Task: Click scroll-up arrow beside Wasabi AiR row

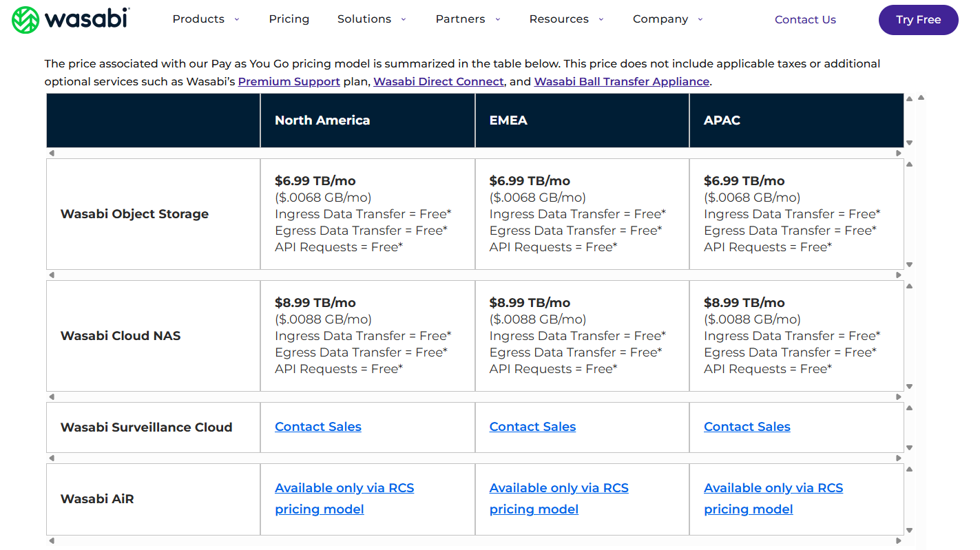Action: pyautogui.click(x=909, y=469)
